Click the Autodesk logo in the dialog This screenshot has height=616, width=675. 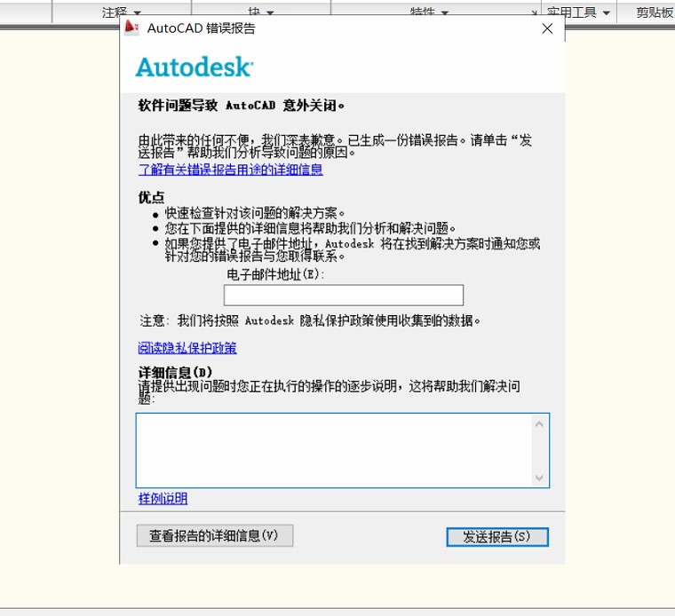pos(195,67)
